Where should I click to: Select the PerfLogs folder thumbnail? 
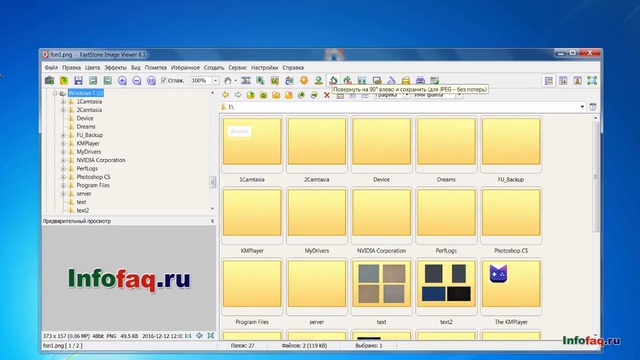pos(446,216)
